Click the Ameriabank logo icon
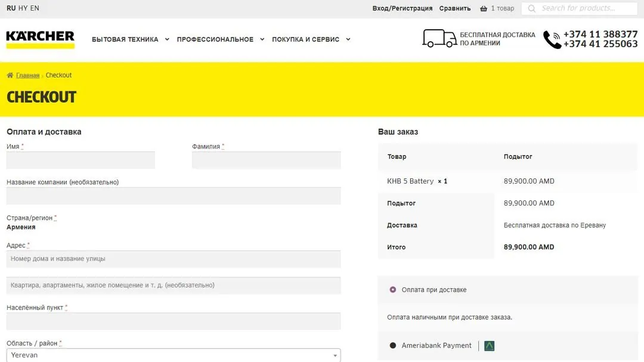 pos(489,346)
